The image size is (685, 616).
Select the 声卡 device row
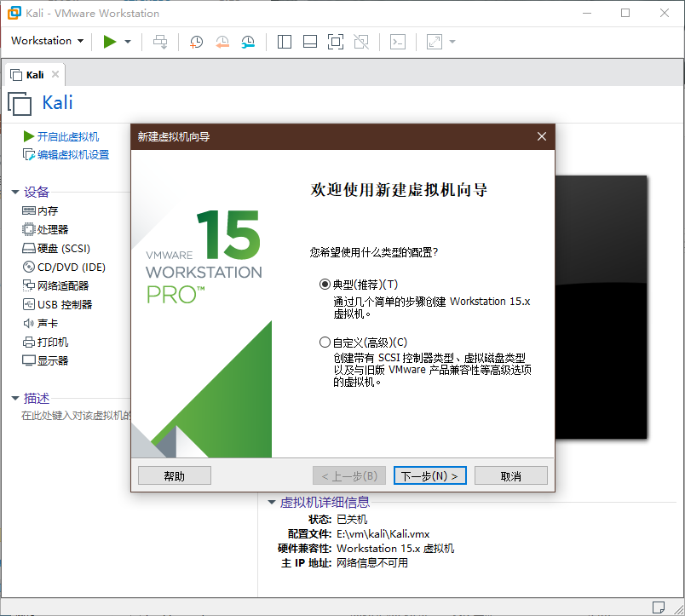point(40,323)
